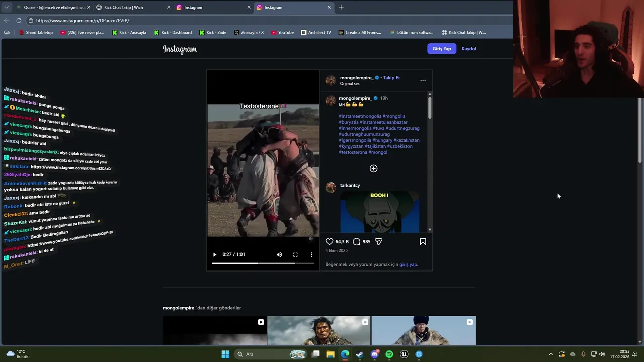Click the page vertical scrollbar
This screenshot has width=644, height=362.
(640, 130)
